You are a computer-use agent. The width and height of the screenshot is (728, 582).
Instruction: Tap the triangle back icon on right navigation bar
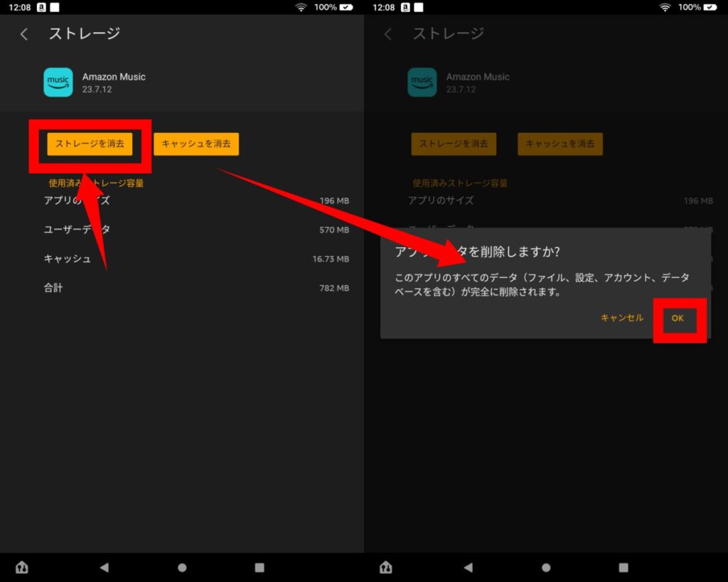tap(469, 567)
